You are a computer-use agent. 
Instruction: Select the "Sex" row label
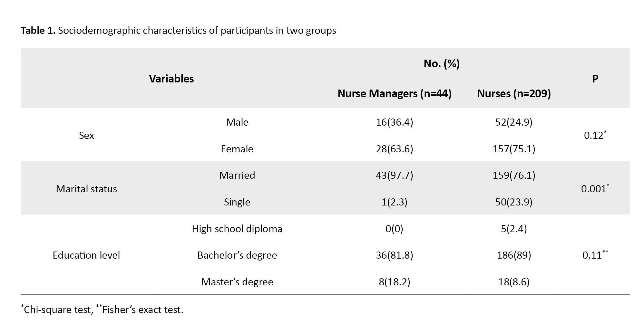(86, 135)
